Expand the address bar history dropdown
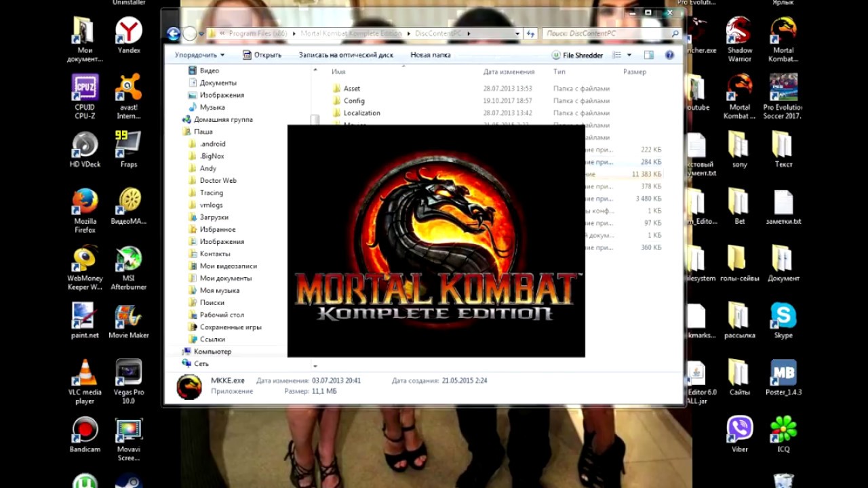Screen dimensions: 868x488 517,33
